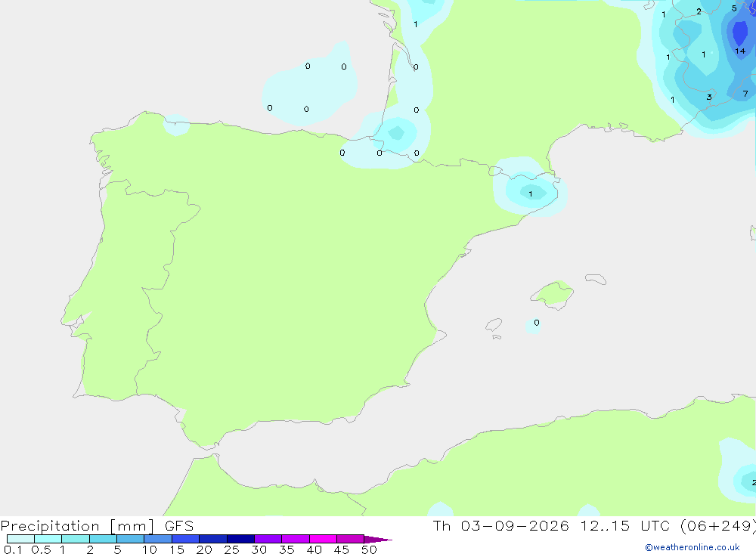Select the magenta 40–45 legend swatch

tap(323, 539)
